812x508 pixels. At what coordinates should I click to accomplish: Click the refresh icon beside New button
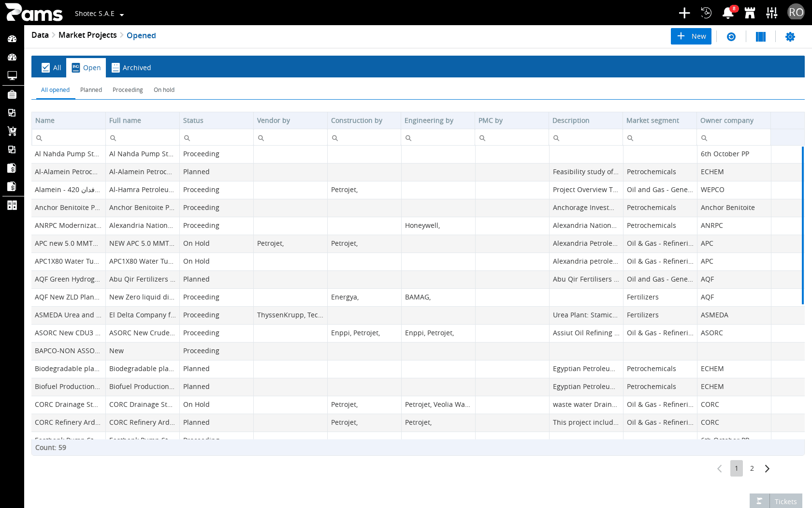pyautogui.click(x=731, y=37)
